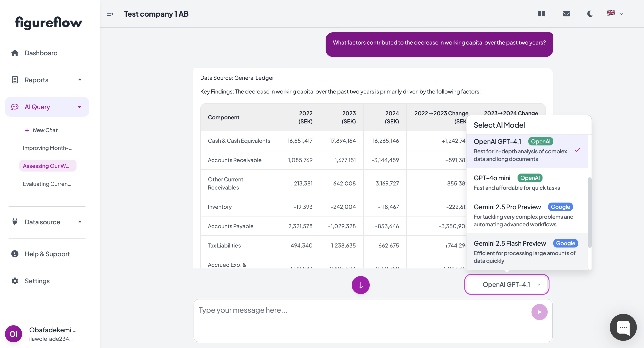
Task: Click the Dashboard home icon
Action: point(15,53)
